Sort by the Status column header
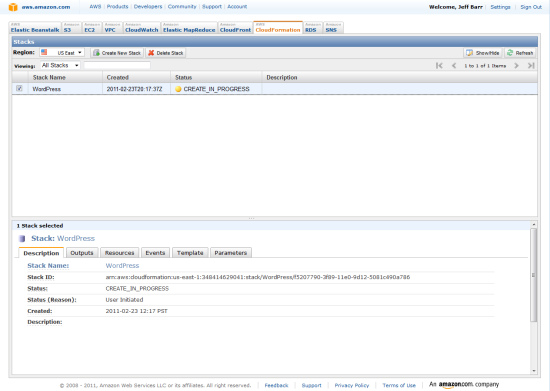Viewport: 550px width, 391px height. pyautogui.click(x=216, y=77)
